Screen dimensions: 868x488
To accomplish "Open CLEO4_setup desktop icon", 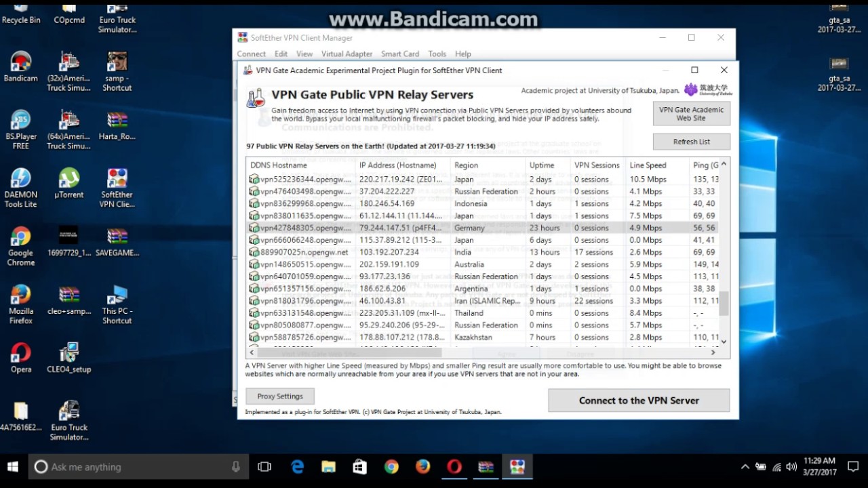I will click(69, 358).
